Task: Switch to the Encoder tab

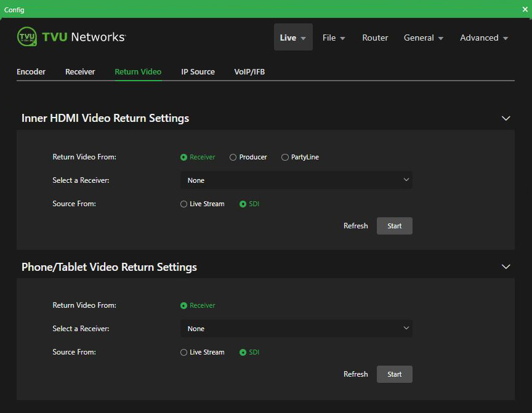Action: point(31,71)
